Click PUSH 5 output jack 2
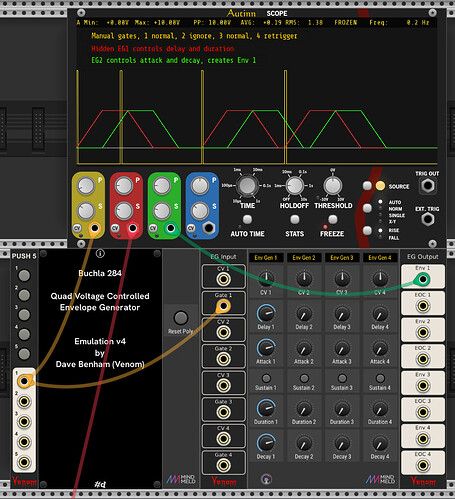 click(24, 402)
